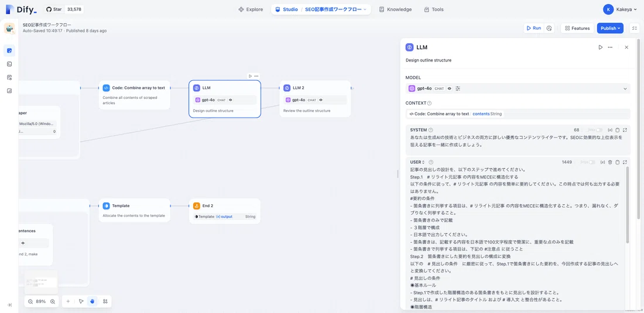Delete the USER prompt message
This screenshot has height=313, width=644.
point(610,163)
